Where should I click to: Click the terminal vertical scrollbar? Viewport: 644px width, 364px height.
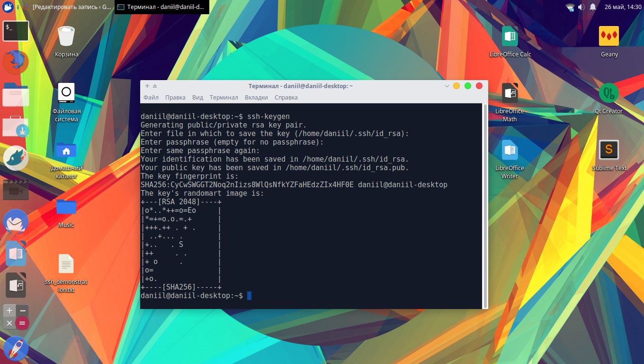click(485, 206)
